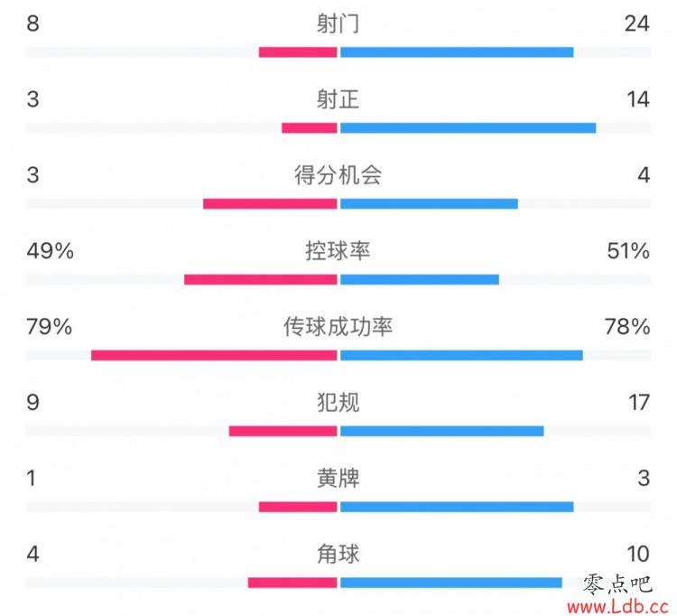Image resolution: width=677 pixels, height=616 pixels.
Task: Select the blue 犯规 bar
Action: 442,431
